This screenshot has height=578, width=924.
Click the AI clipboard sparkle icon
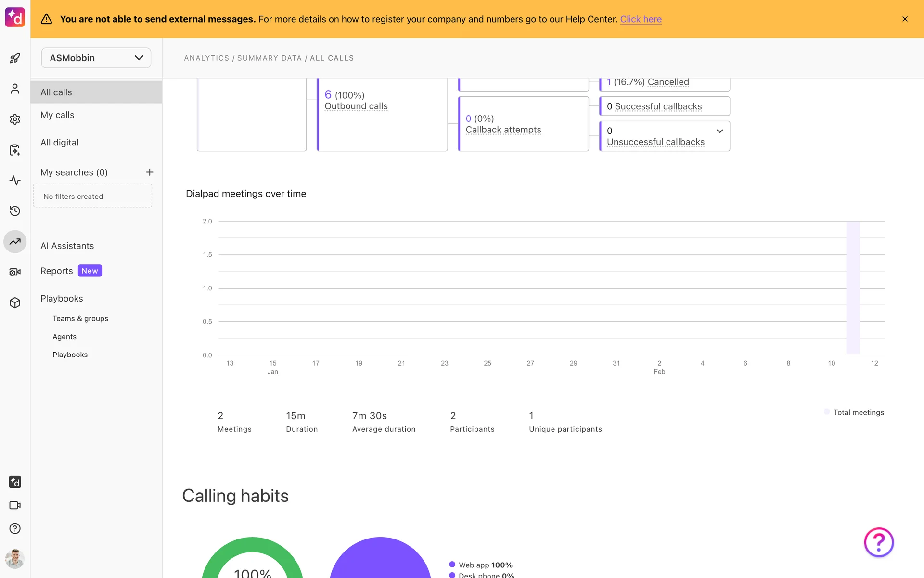pos(15,150)
